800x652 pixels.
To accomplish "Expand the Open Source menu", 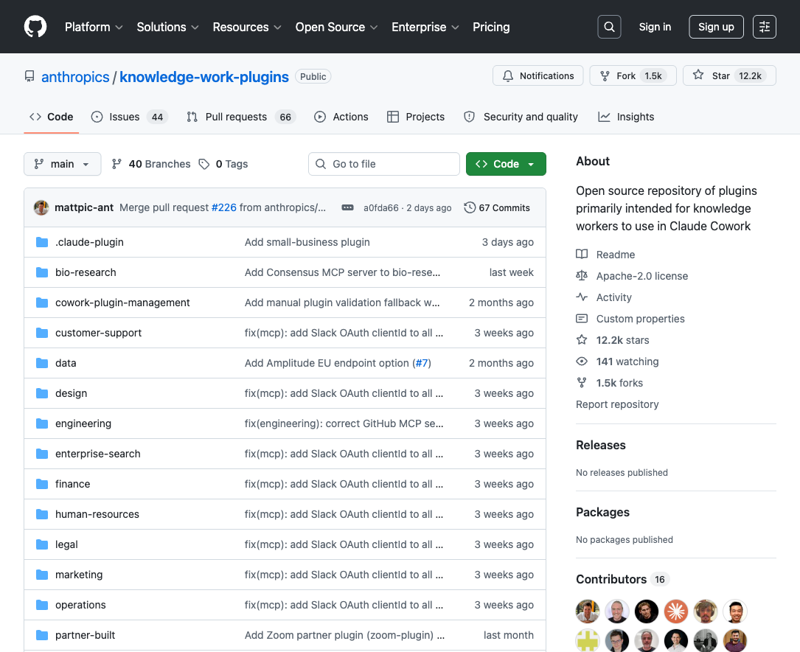I will pyautogui.click(x=336, y=27).
